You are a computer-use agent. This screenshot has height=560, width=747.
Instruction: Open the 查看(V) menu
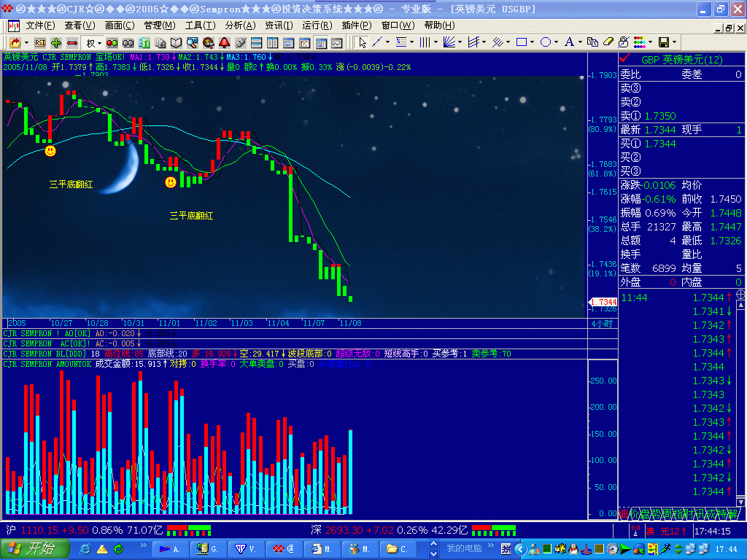(x=80, y=26)
